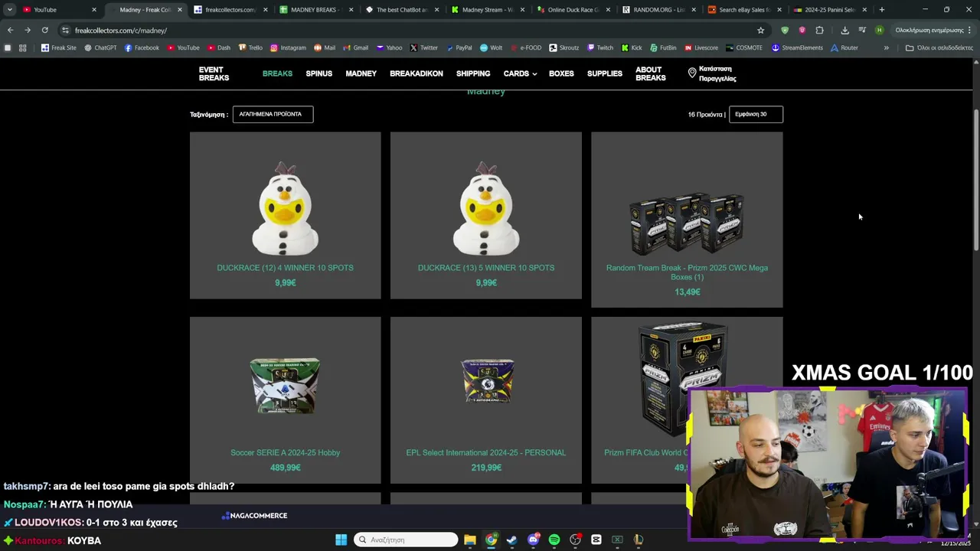Image resolution: width=980 pixels, height=551 pixels.
Task: Open the SUPPLIES menu item
Action: coord(605,73)
